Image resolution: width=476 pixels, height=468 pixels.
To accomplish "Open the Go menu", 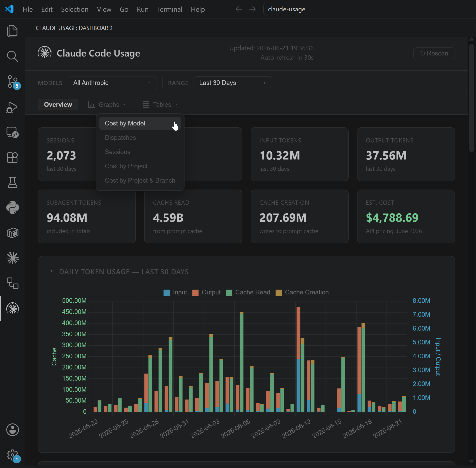I will click(124, 9).
